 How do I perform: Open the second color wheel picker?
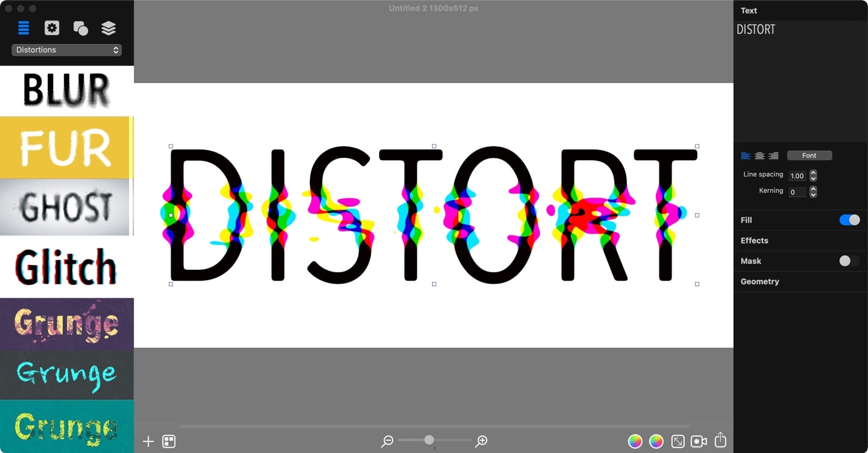[x=656, y=442]
